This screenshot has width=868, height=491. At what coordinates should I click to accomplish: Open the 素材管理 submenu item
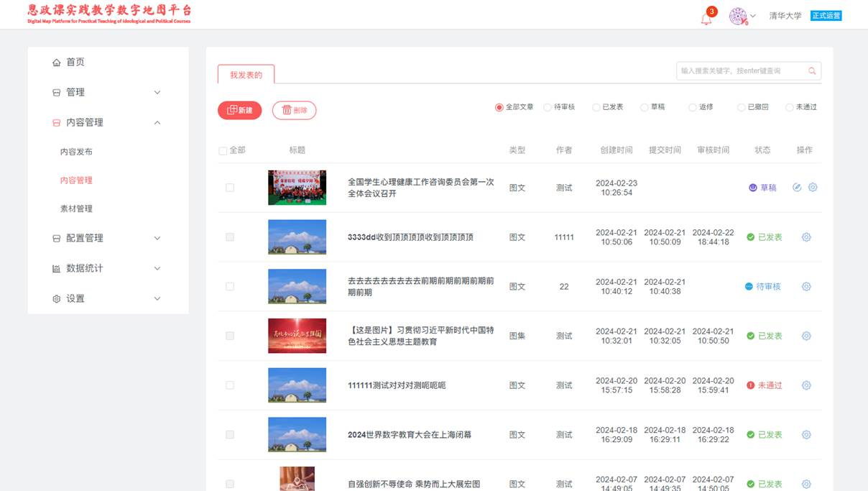76,208
